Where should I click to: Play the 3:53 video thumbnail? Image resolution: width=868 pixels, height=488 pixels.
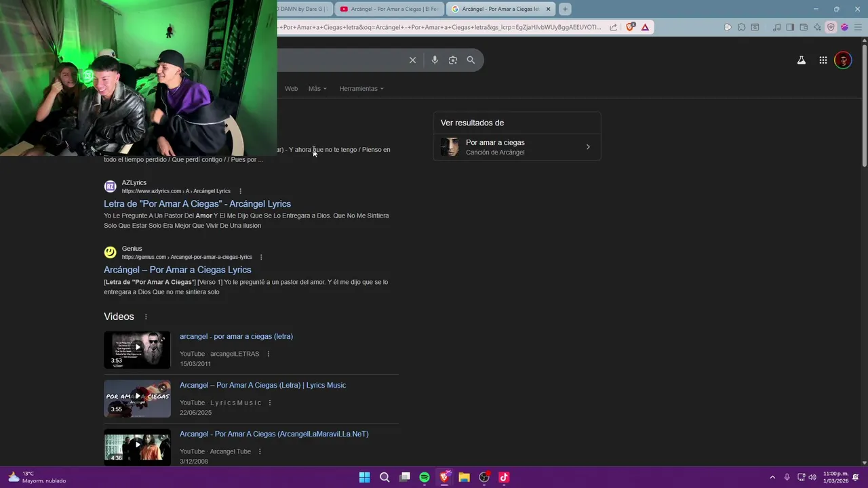click(137, 350)
